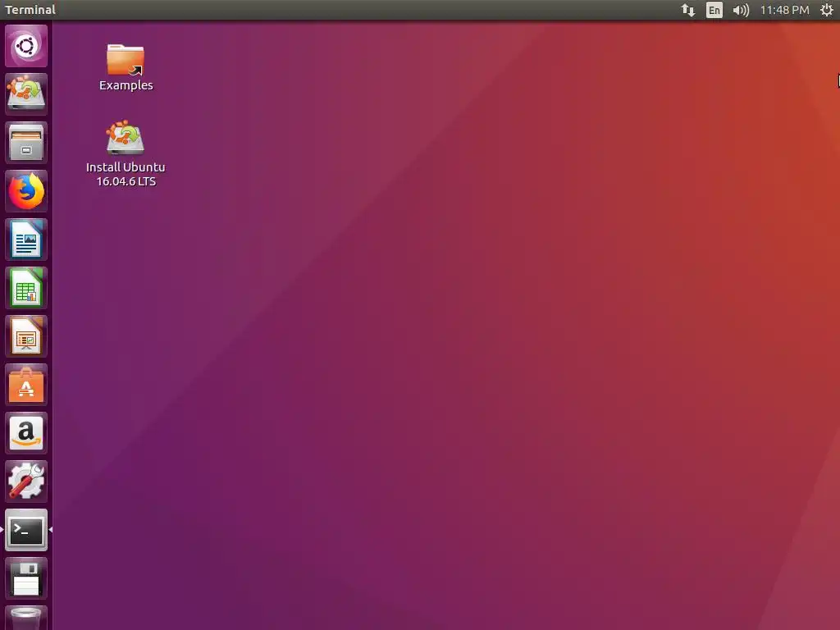
Task: Select the Examples folder on desktop
Action: point(126,67)
